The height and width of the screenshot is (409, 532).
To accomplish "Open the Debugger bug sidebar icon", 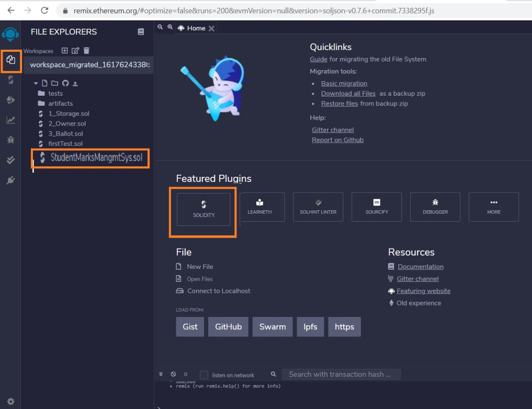I will pos(11,140).
